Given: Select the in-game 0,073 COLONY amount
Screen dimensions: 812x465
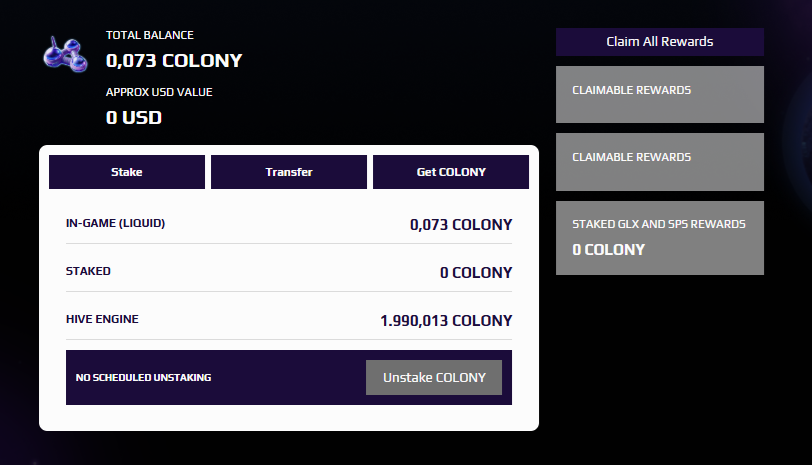Looking at the screenshot, I should (x=461, y=225).
